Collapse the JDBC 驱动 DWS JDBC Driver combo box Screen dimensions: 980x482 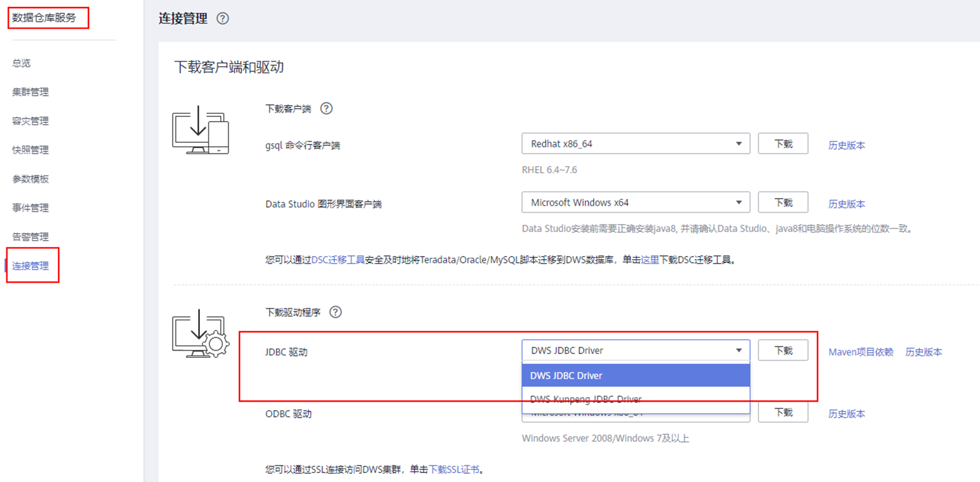point(636,350)
